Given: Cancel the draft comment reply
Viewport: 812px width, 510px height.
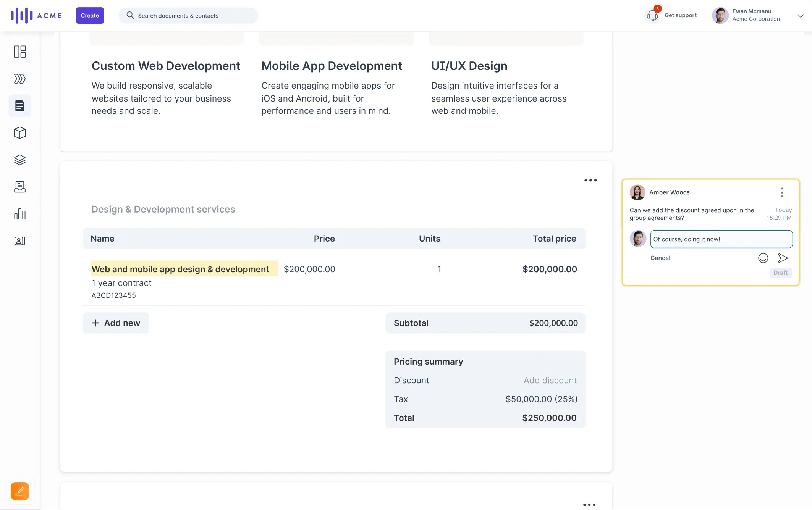Looking at the screenshot, I should click(x=660, y=258).
